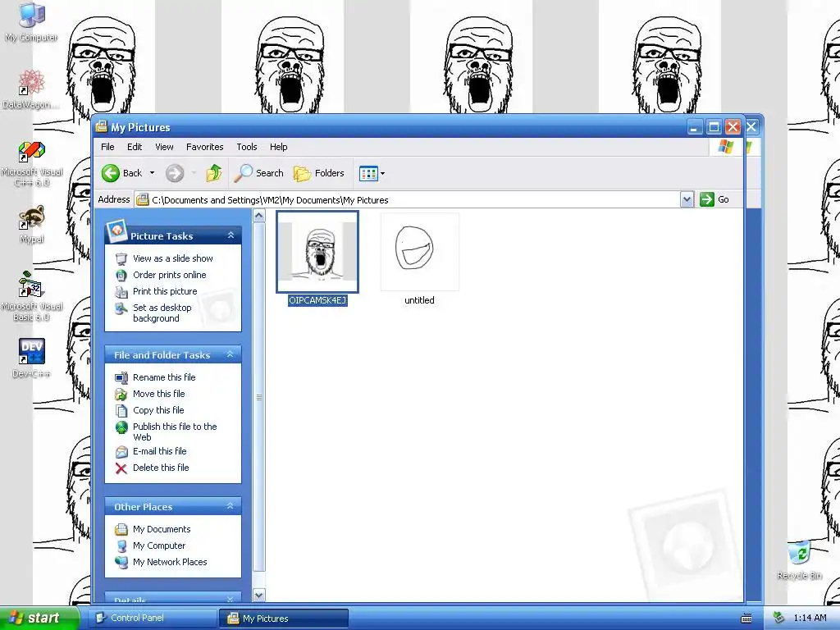Select Microsoft Visual Basic 6.0 desktop icon
This screenshot has height=630, width=840.
coord(32,296)
